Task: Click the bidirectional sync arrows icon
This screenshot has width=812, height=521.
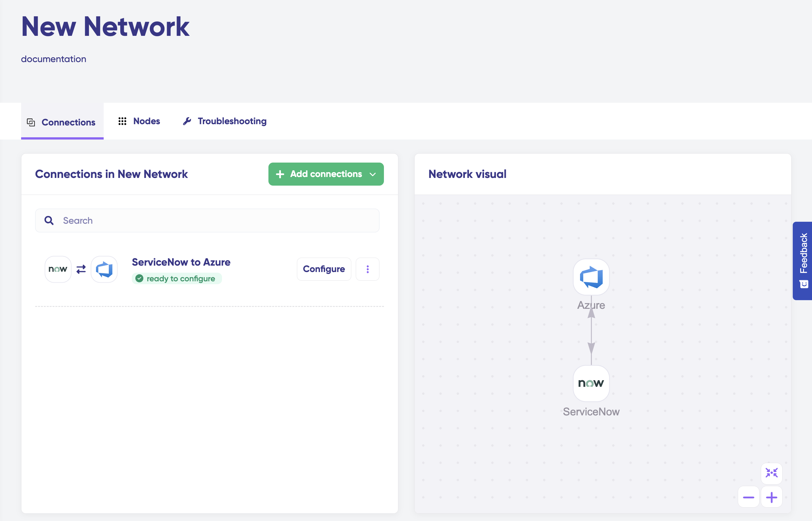Action: (81, 269)
